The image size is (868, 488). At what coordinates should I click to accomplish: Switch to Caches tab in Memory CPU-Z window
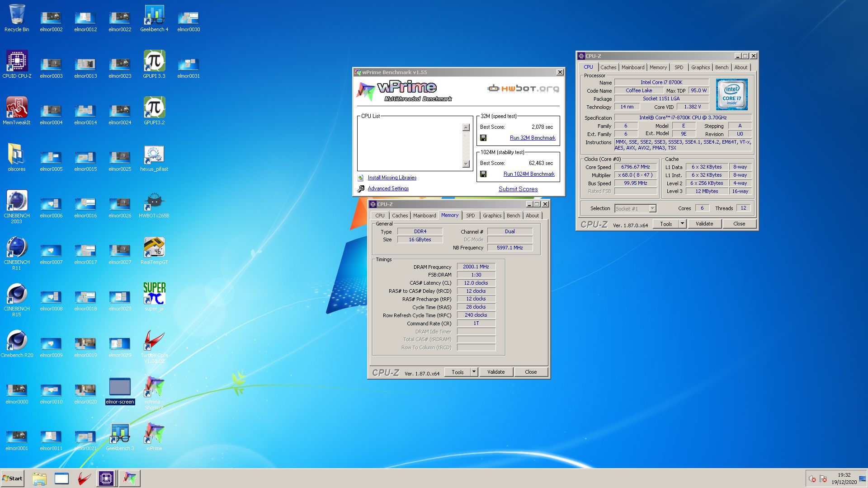[400, 216]
